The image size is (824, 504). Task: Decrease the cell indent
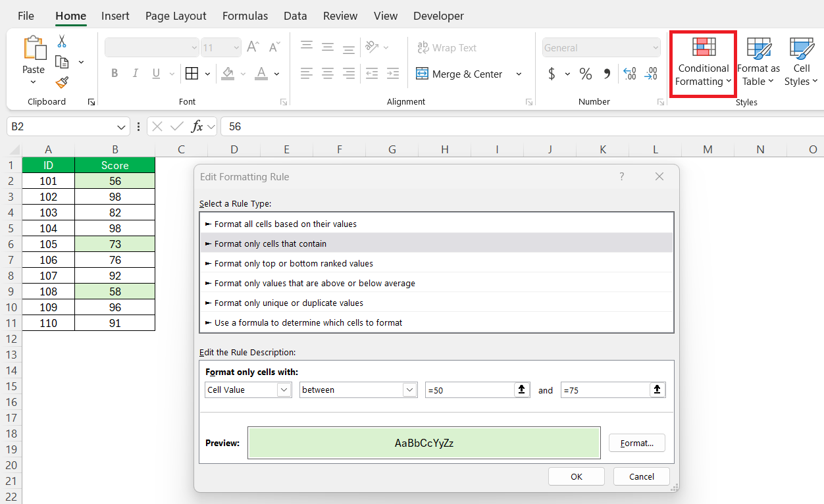pos(372,74)
